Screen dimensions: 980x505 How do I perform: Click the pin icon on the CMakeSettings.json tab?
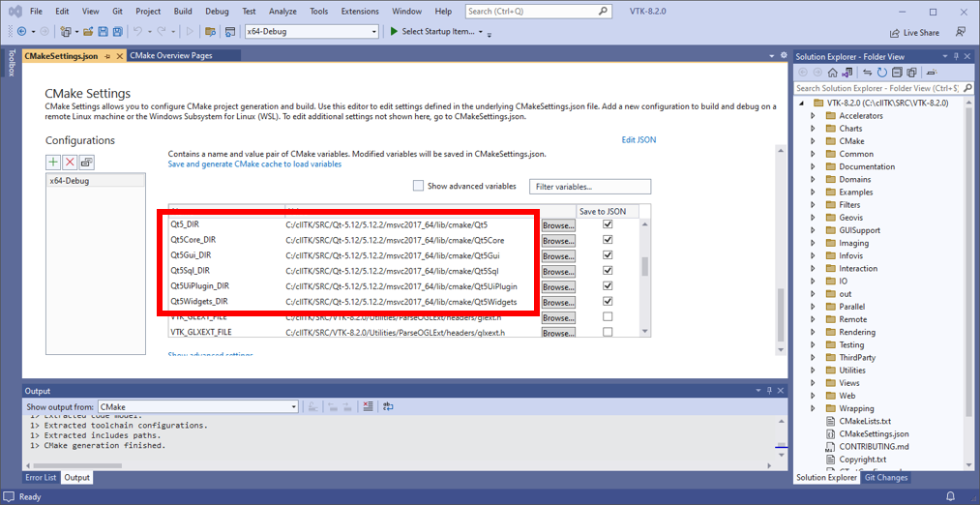tap(107, 55)
